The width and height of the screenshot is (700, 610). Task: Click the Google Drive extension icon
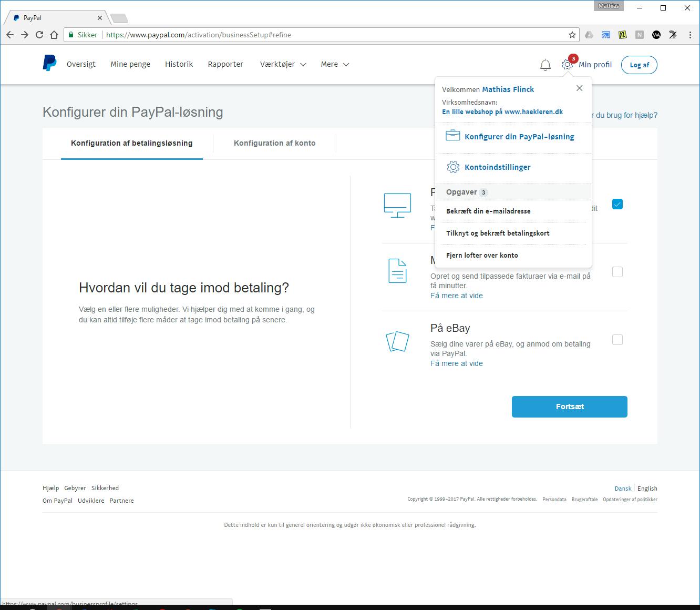point(589,35)
